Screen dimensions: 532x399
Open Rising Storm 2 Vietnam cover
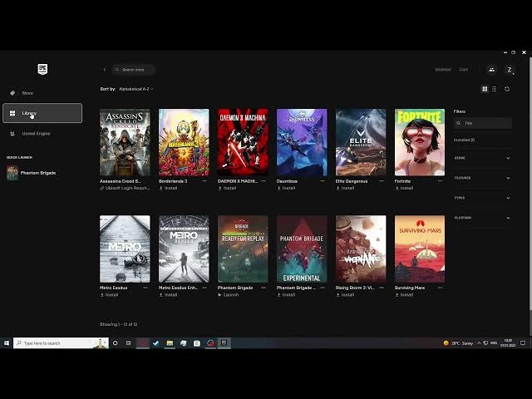click(x=361, y=249)
